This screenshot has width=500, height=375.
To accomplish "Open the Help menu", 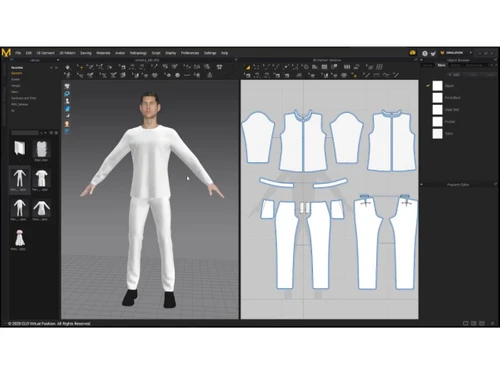I will (225, 53).
